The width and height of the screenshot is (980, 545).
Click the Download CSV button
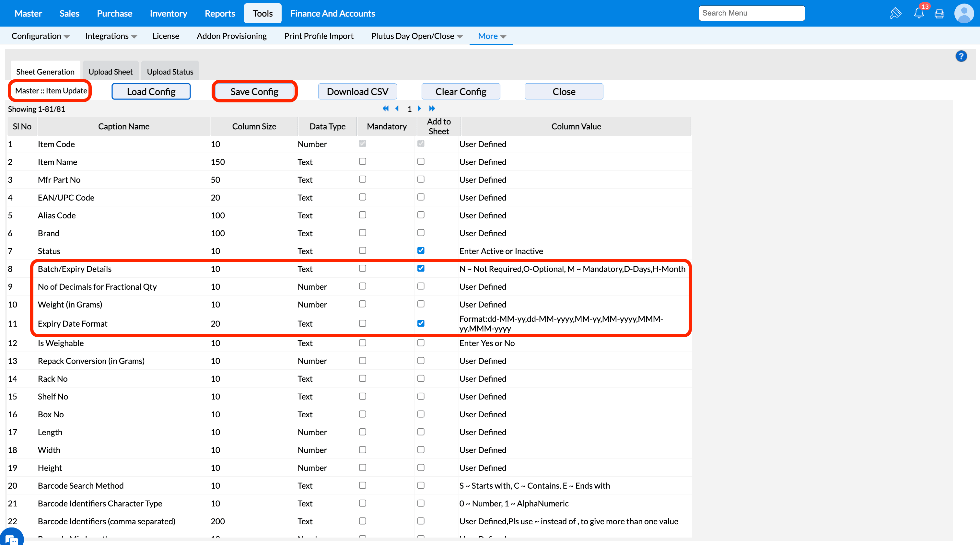[x=357, y=92]
